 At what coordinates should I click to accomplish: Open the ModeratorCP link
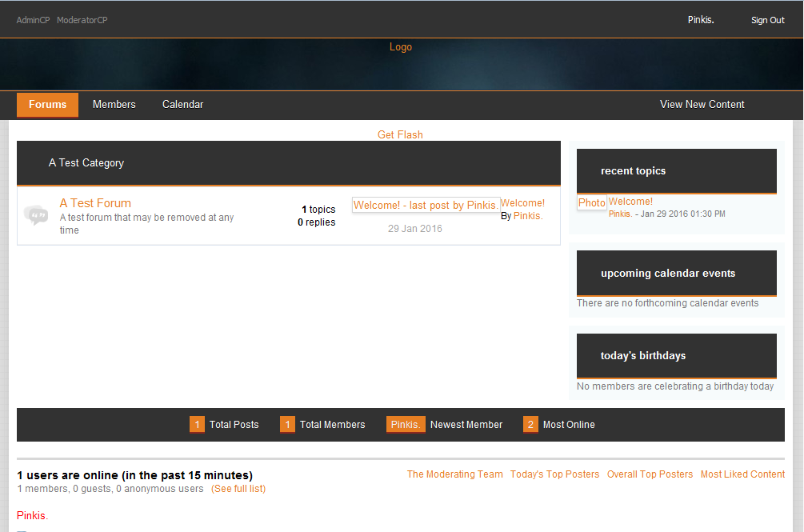click(x=82, y=20)
